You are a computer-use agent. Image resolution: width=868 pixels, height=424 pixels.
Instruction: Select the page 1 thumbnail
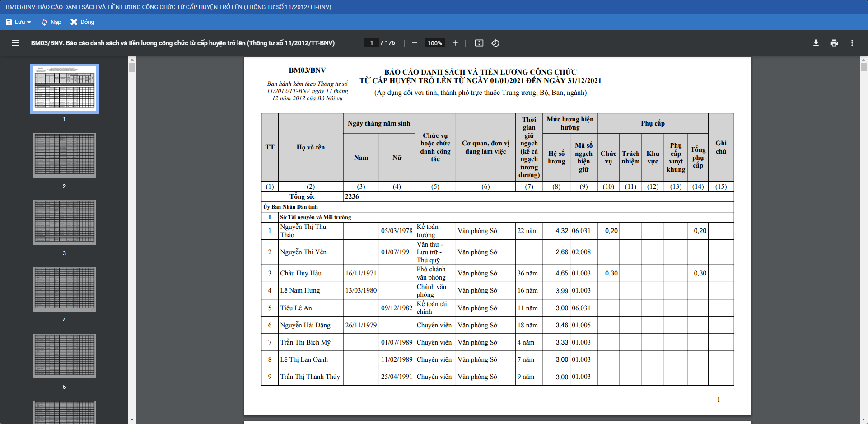[x=65, y=89]
